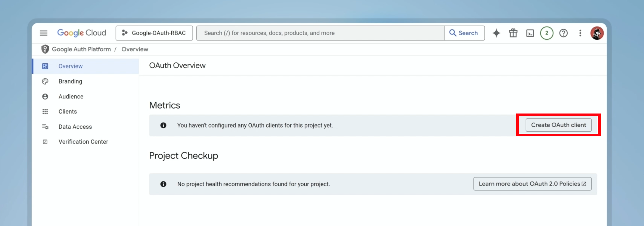This screenshot has height=226, width=644.
Task: Click the Overview breadcrumb
Action: click(x=135, y=49)
